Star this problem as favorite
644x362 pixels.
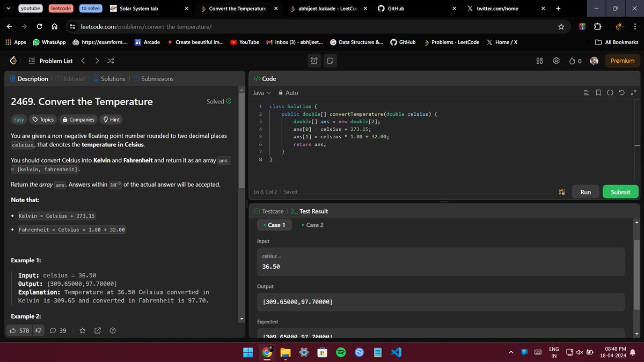click(x=82, y=330)
